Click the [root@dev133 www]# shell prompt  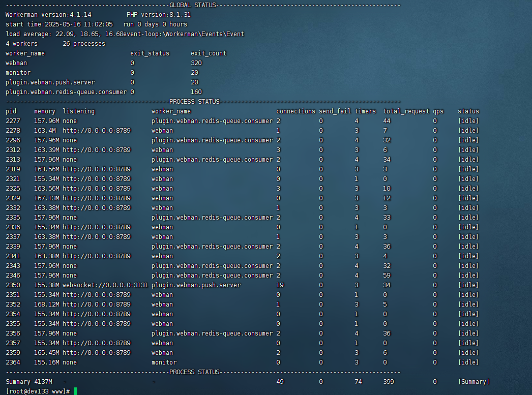(38, 391)
